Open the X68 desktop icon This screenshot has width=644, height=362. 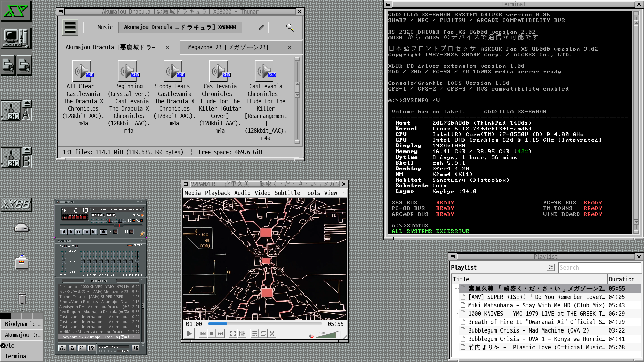16,204
